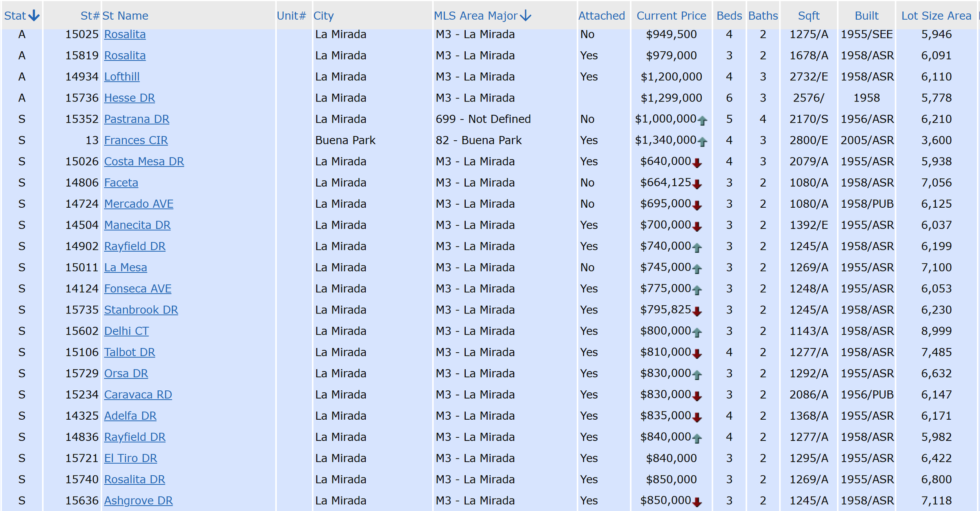Click red down arrow next to $795,825

tap(697, 312)
